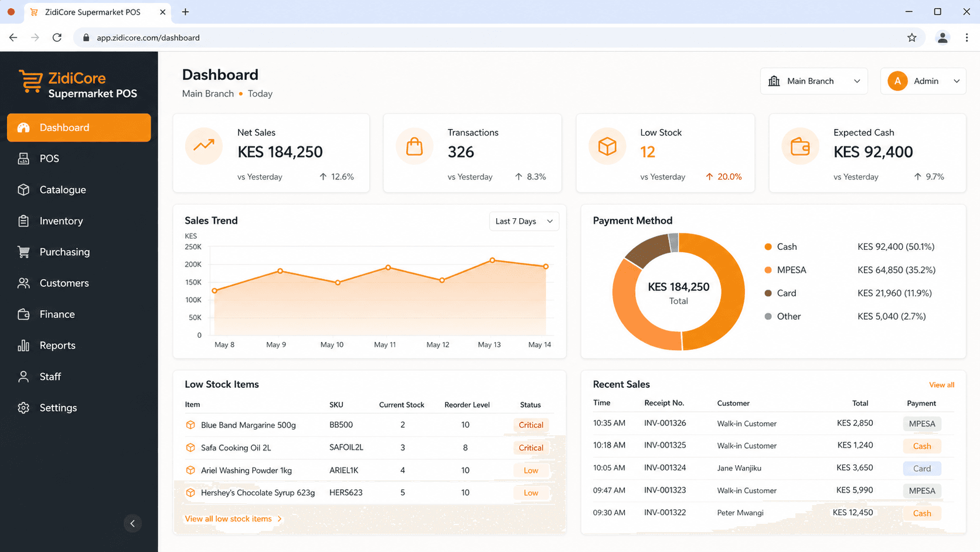Click the Low Stock 20.0% change indicator
The image size is (980, 552).
[723, 177]
